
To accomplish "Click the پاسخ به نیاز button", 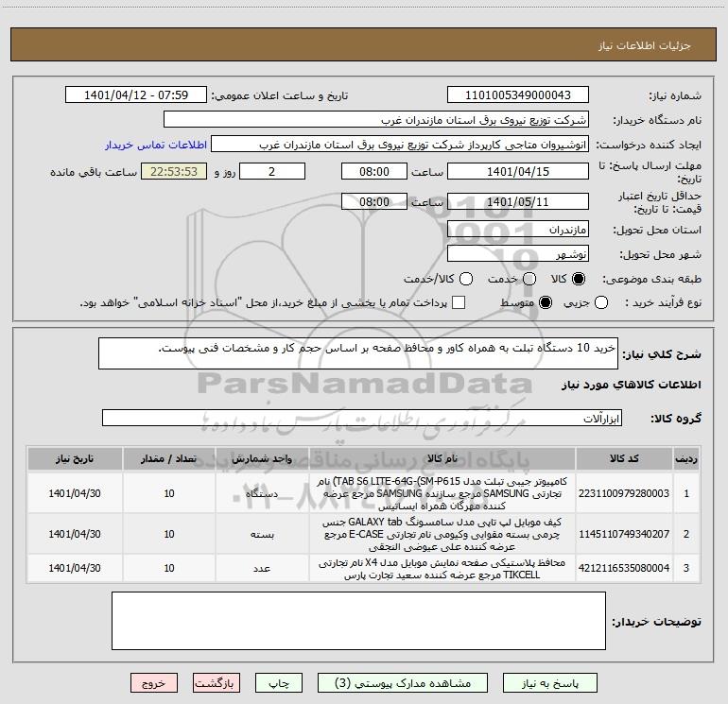I will [x=550, y=683].
